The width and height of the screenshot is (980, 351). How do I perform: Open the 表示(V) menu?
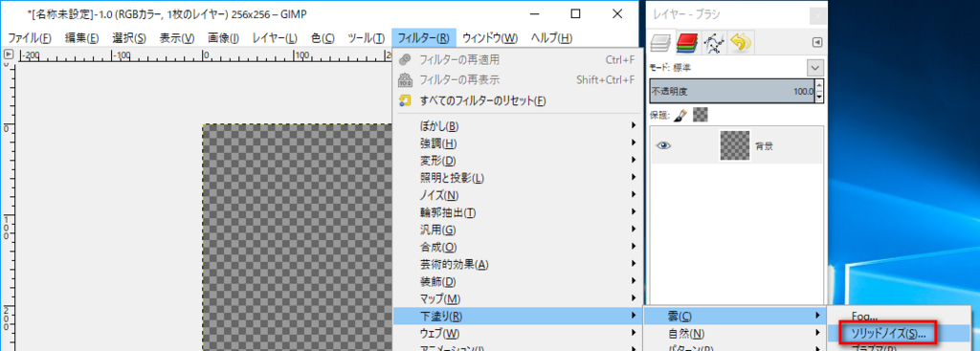177,38
